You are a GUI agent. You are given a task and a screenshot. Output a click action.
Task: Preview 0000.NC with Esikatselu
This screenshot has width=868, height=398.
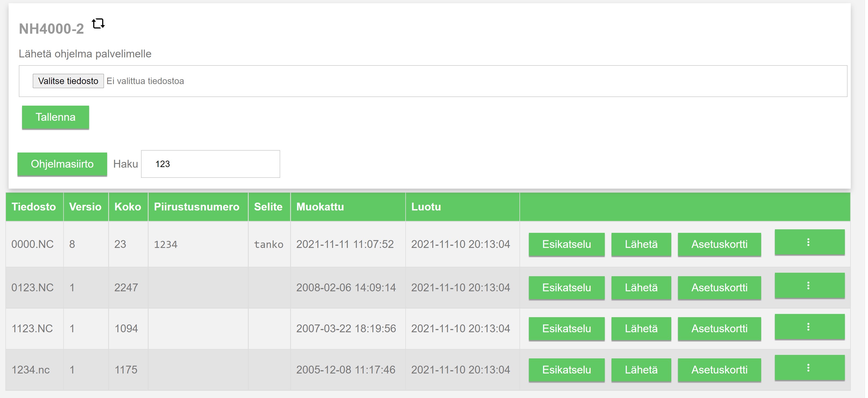(x=566, y=244)
